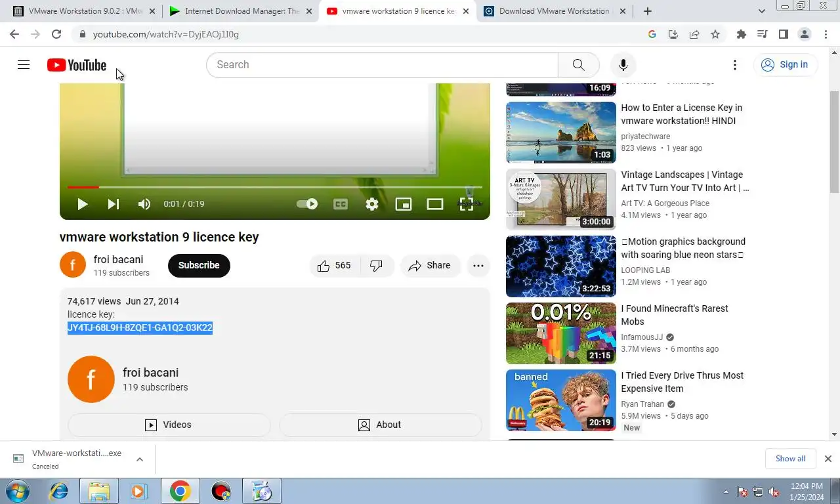
Task: Open the YouTube hamburger guide menu
Action: tap(24, 64)
